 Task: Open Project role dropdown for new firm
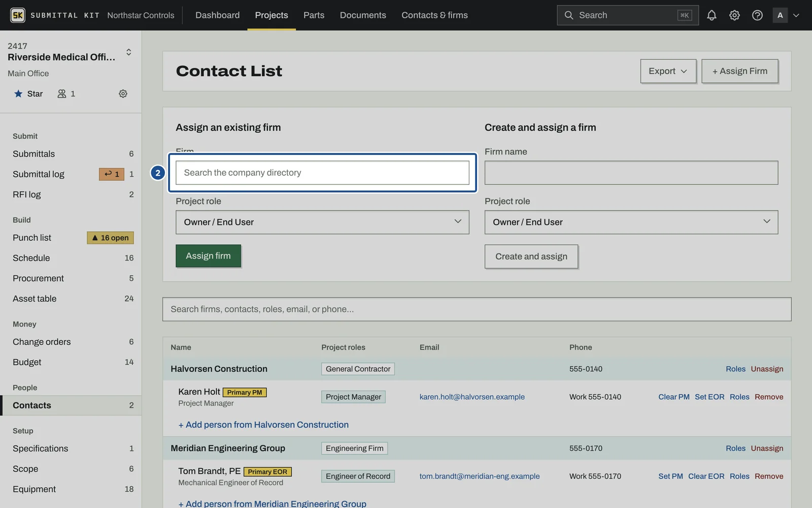(x=631, y=223)
